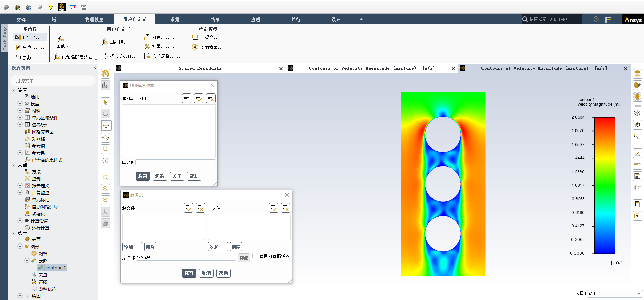Collapse the ribbon with the up arrow
Image resolution: width=644 pixels, height=300 pixels.
(x=361, y=19)
